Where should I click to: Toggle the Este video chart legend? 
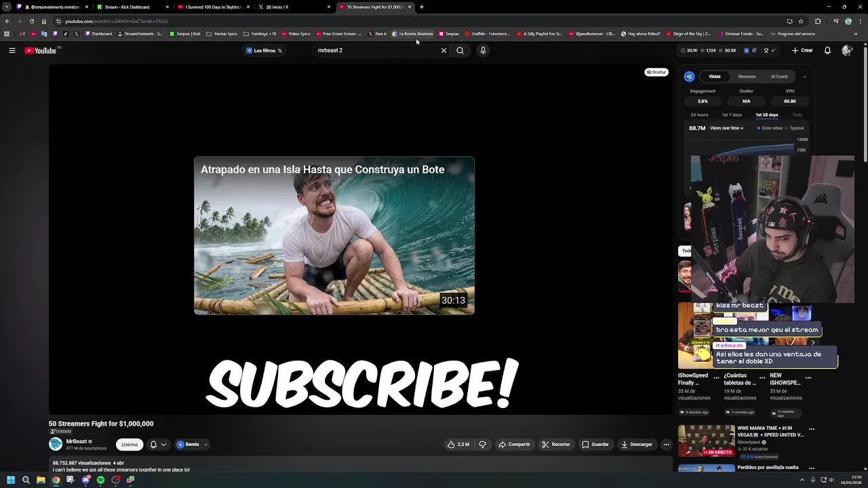[x=770, y=128]
